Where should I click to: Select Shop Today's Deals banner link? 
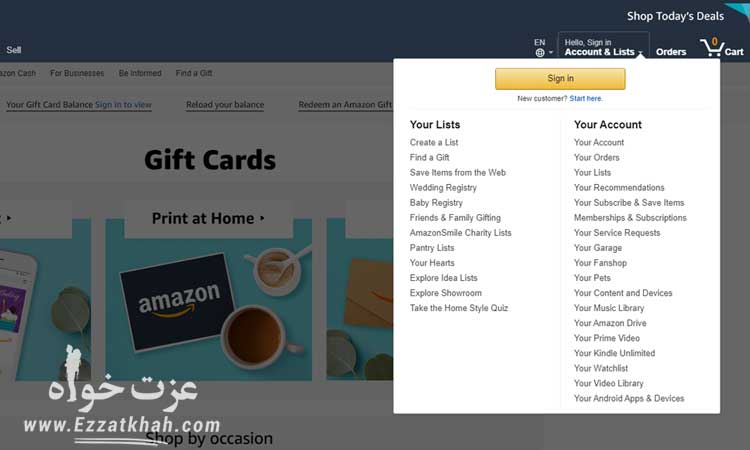[x=675, y=16]
